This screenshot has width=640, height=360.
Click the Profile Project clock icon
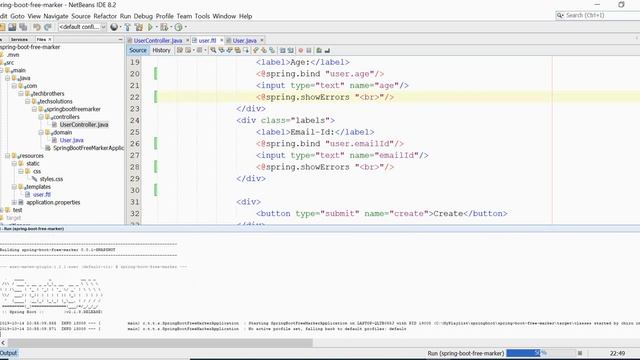(178, 27)
